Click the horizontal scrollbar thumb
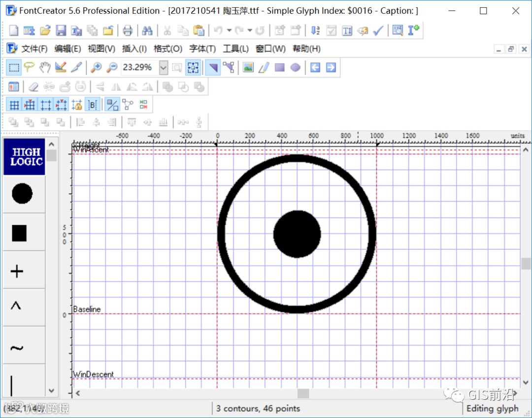The image size is (532, 418). (x=303, y=393)
